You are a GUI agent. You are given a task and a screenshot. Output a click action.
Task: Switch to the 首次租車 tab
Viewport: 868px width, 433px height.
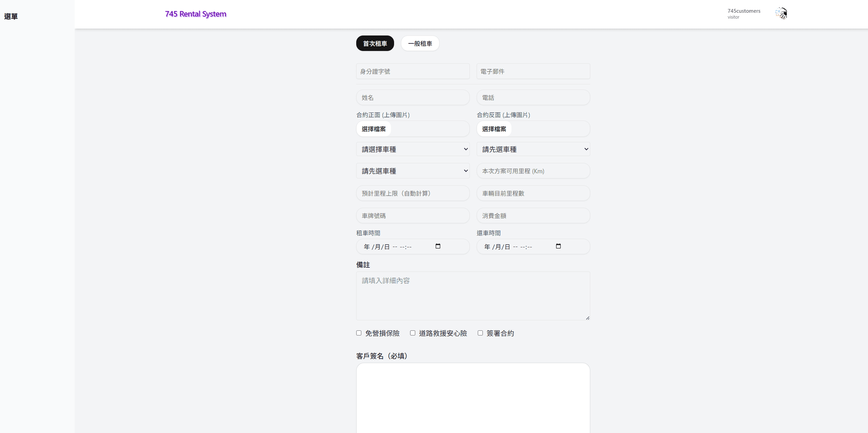[x=375, y=43]
